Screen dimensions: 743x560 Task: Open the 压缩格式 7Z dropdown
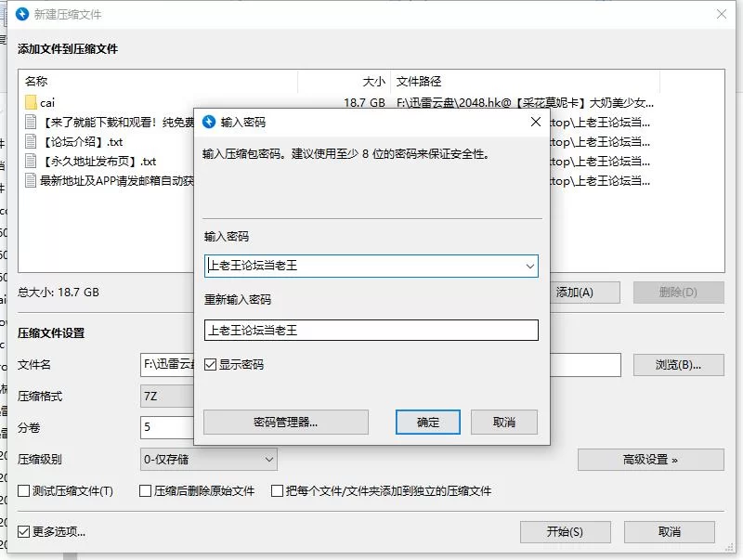coord(167,396)
